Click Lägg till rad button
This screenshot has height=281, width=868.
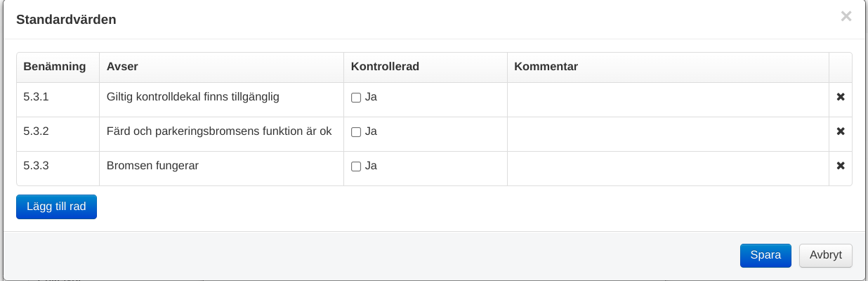pyautogui.click(x=56, y=207)
